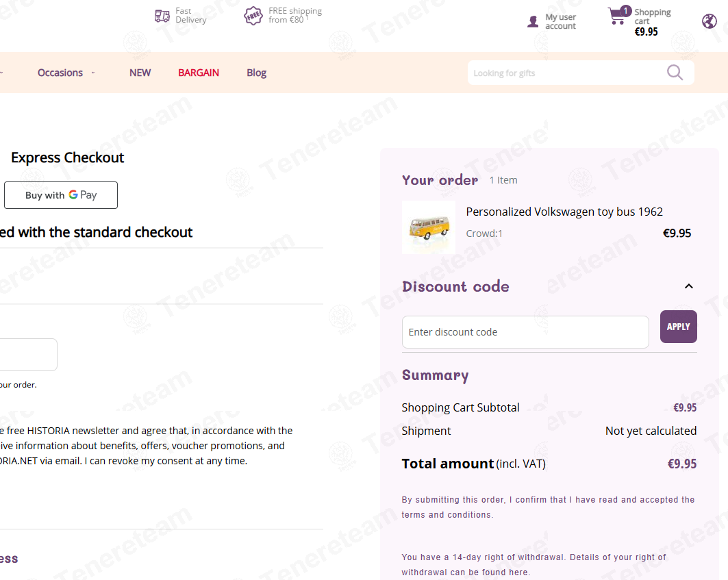This screenshot has width=728, height=580.
Task: Click the Volkswagen toy bus thumbnail
Action: [429, 227]
